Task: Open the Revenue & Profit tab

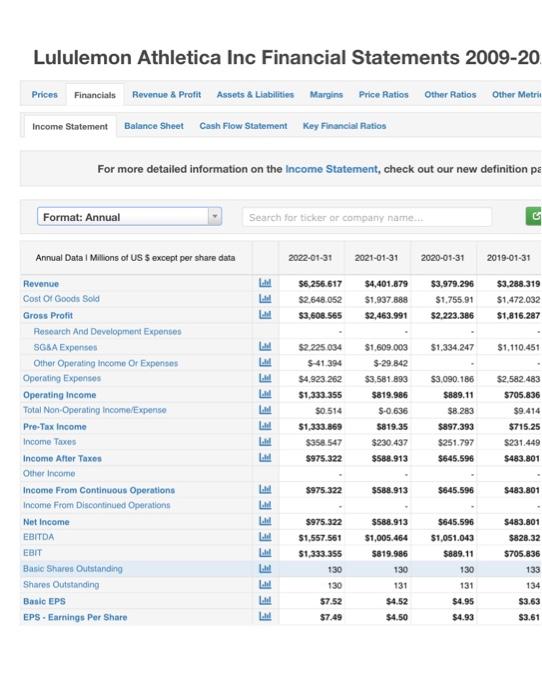Action: [167, 95]
